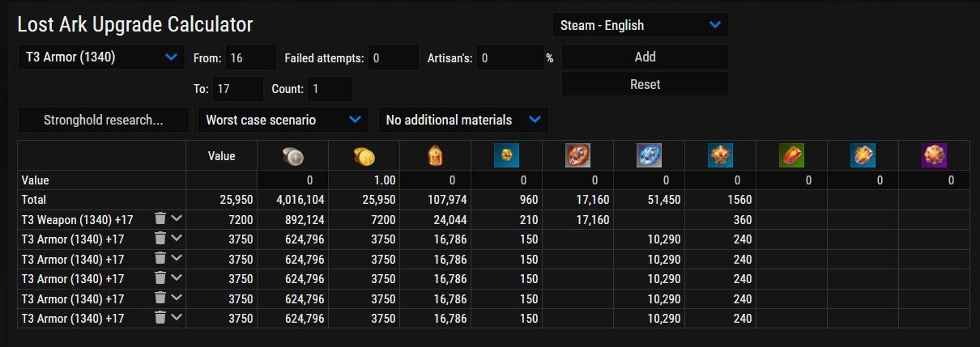Click the blue guardian stone crystal icon
Image resolution: width=980 pixels, height=347 pixels.
coord(650,155)
